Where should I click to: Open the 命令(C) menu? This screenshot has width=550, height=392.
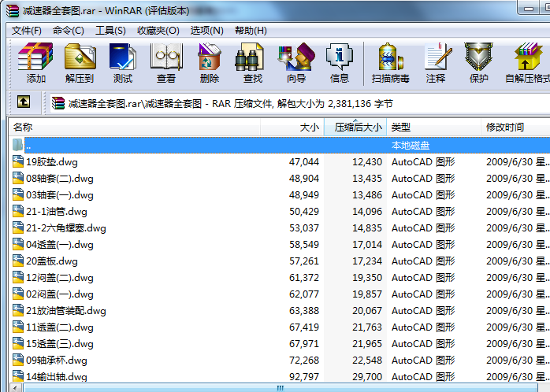[69, 31]
